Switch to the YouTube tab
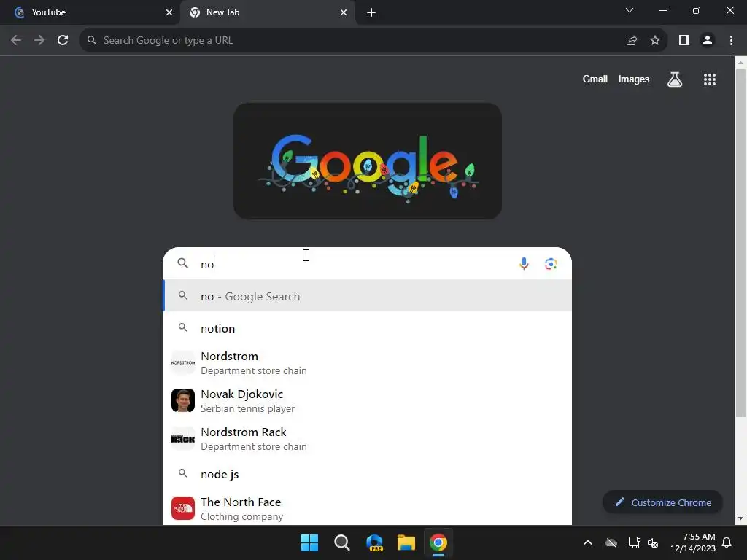This screenshot has height=560, width=747. coord(88,12)
